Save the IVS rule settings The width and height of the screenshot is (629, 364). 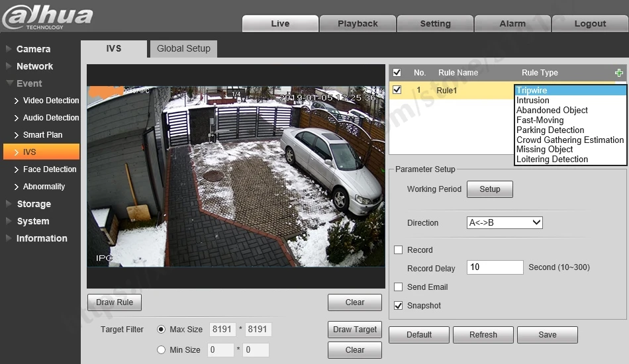[x=547, y=335]
